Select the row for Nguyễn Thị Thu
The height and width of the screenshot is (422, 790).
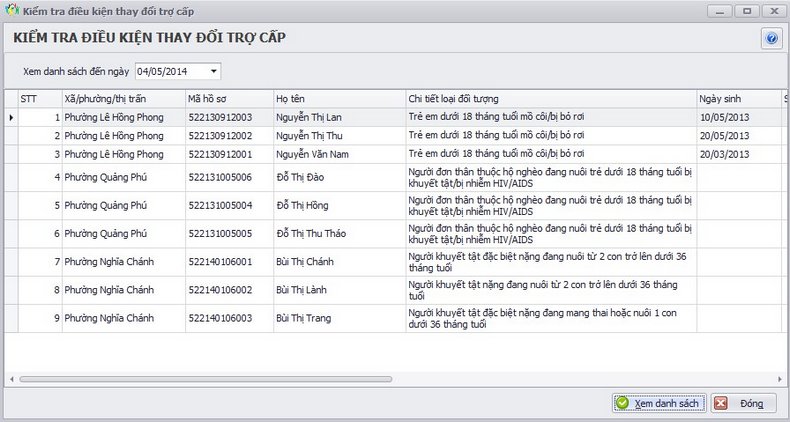393,135
